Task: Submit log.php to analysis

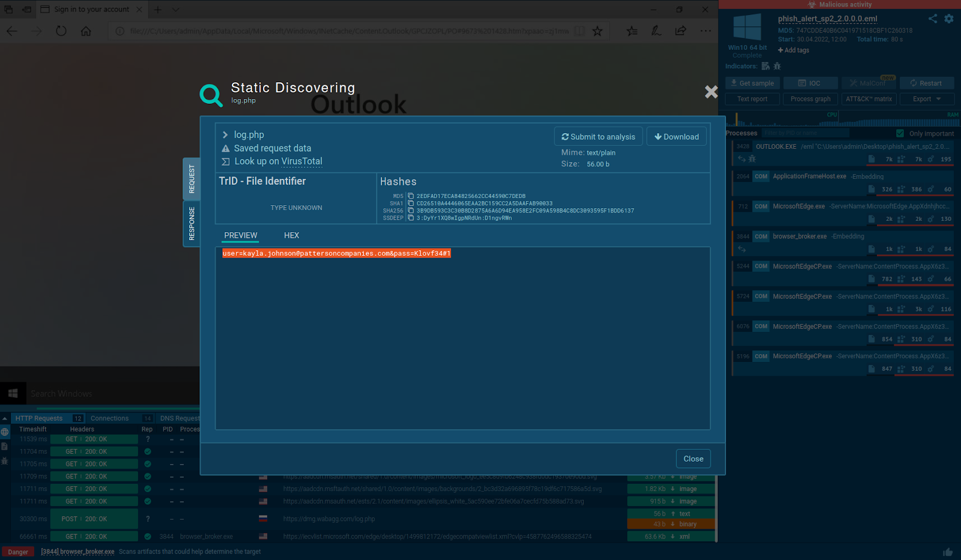Action: click(x=598, y=137)
